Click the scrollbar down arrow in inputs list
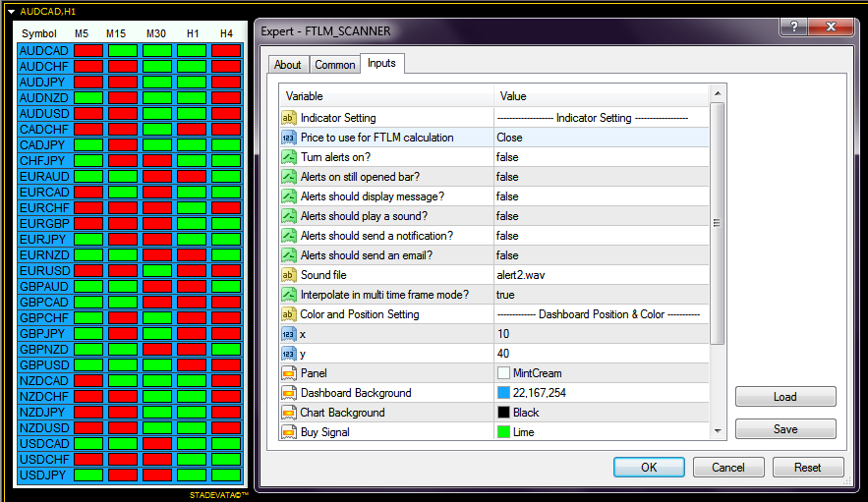This screenshot has height=502, width=868. coord(718,430)
